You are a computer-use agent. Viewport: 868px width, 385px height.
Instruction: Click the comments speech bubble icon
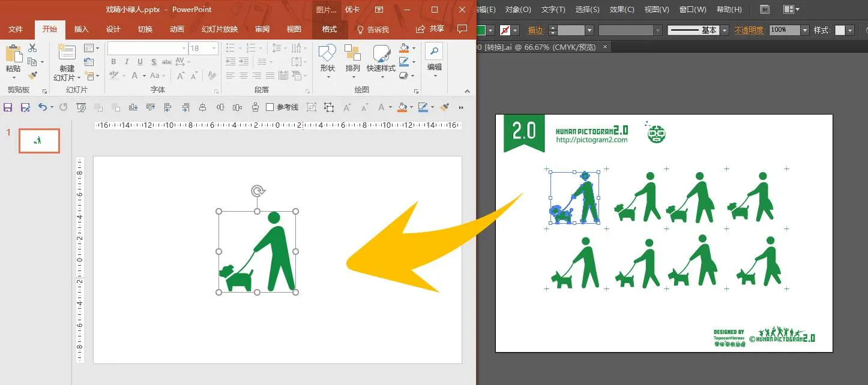(462, 29)
